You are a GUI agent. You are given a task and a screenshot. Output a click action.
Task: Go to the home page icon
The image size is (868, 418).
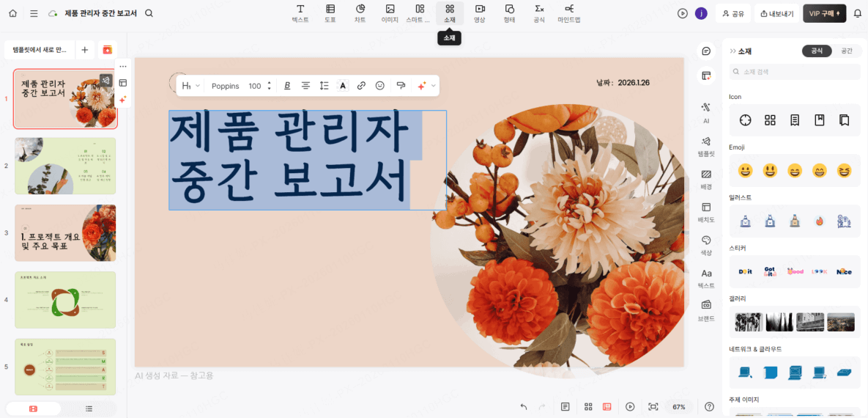[13, 12]
